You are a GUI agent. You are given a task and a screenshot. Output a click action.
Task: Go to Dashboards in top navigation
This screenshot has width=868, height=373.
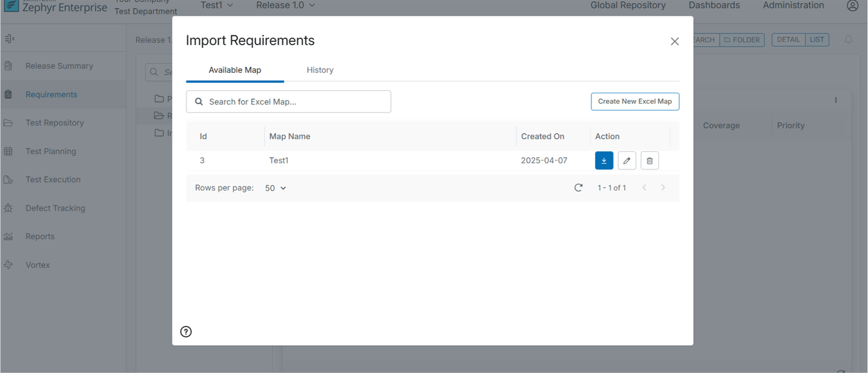714,5
